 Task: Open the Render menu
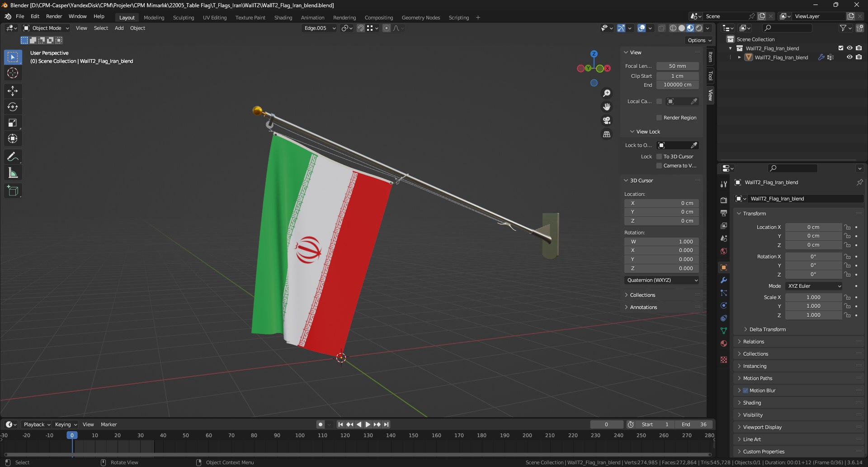pyautogui.click(x=54, y=16)
